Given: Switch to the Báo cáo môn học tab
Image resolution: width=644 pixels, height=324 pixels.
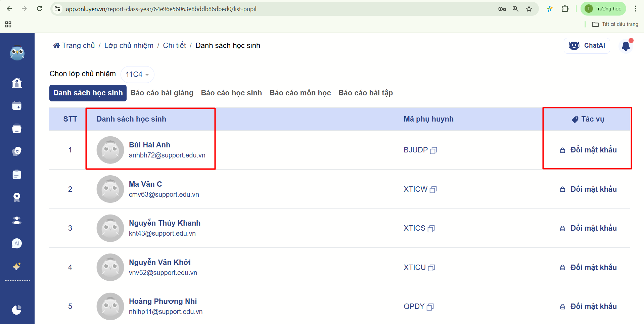Looking at the screenshot, I should pyautogui.click(x=300, y=93).
